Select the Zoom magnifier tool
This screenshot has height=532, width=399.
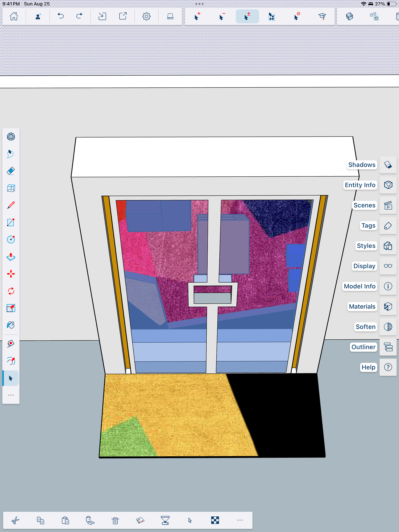[11, 344]
